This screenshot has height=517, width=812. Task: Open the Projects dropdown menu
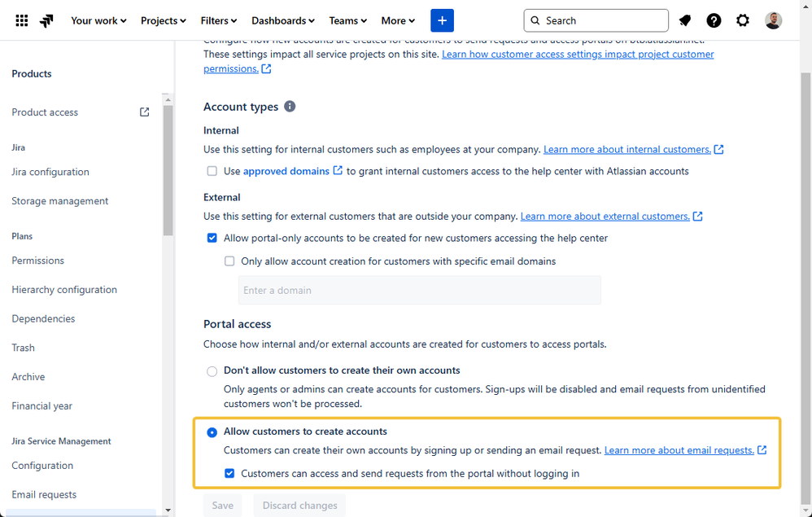[163, 20]
